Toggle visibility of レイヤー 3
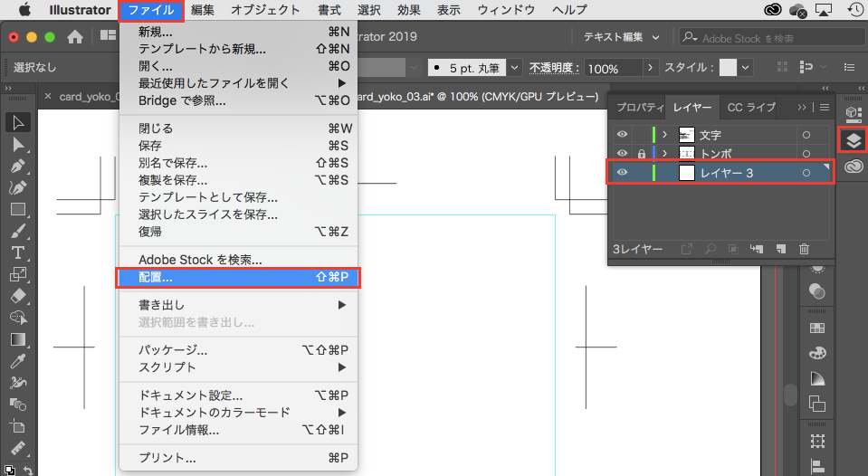The image size is (868, 476). tap(622, 173)
